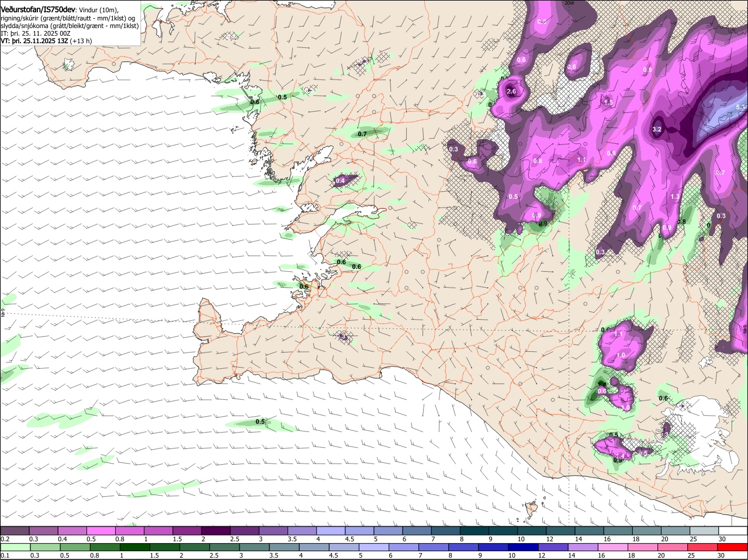Click the small island off the south coast

click(531, 509)
